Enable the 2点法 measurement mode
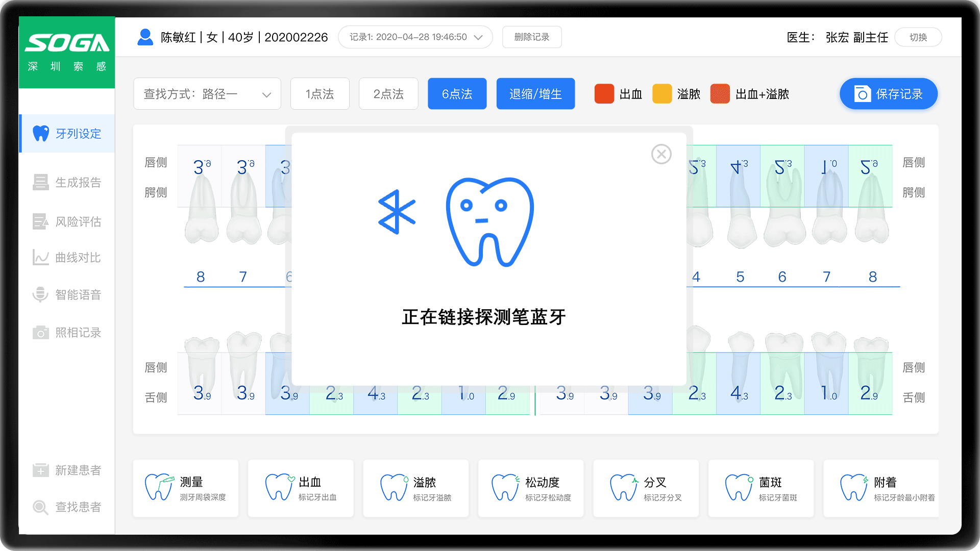Image resolution: width=980 pixels, height=551 pixels. coord(388,93)
